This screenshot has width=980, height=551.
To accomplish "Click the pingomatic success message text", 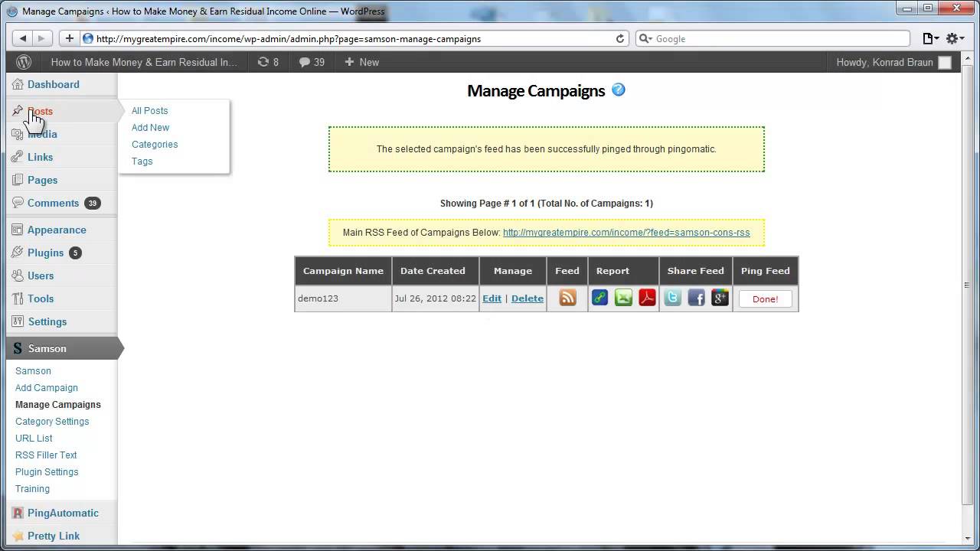I will [547, 149].
